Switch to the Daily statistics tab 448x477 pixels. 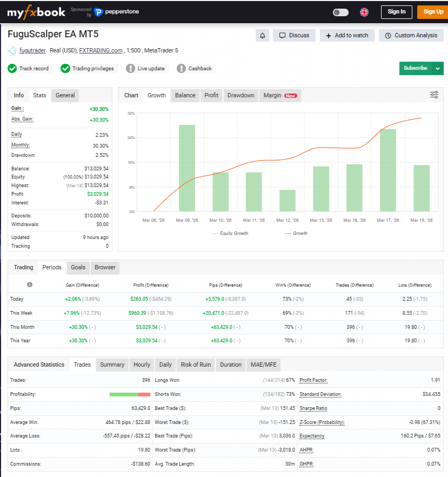click(165, 365)
